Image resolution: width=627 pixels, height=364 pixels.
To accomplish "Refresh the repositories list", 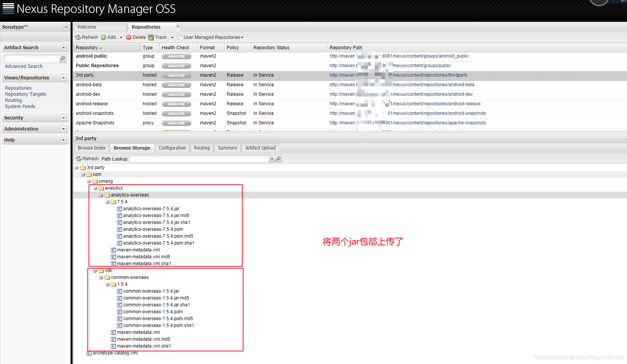I will click(87, 37).
